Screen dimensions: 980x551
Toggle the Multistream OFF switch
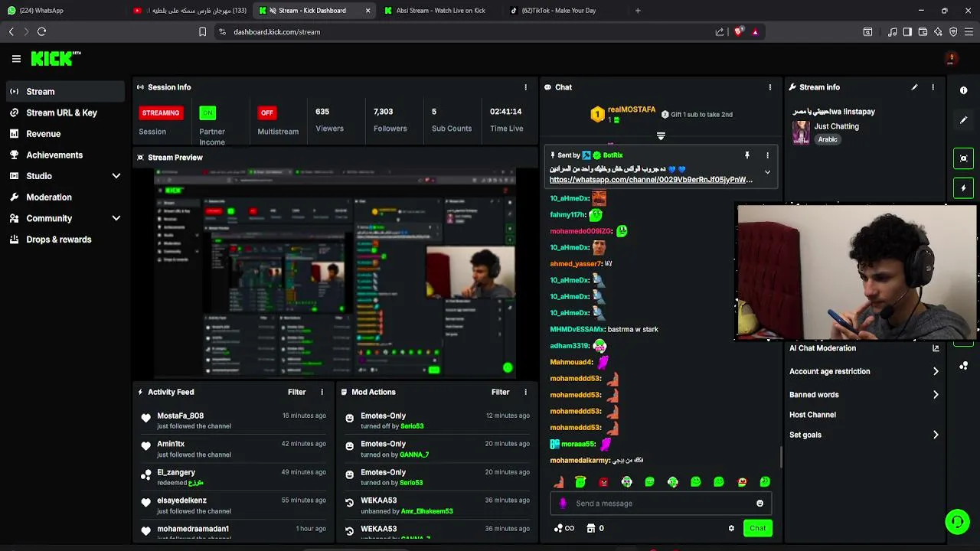point(266,112)
